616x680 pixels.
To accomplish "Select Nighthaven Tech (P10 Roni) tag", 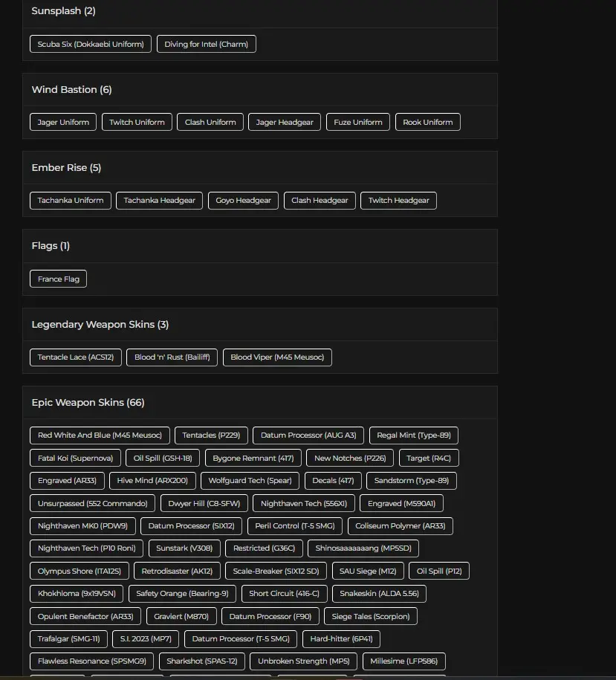I will pyautogui.click(x=87, y=548).
